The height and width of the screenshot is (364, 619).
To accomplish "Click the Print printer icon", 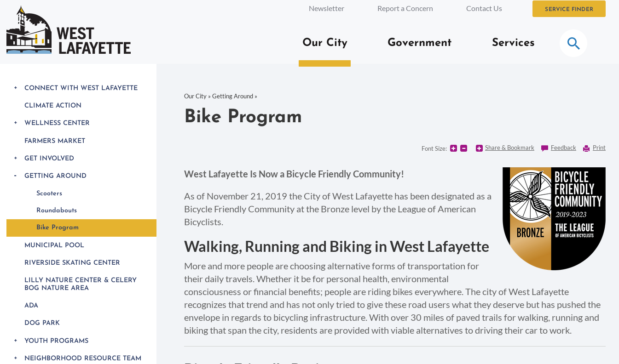I will tap(586, 148).
